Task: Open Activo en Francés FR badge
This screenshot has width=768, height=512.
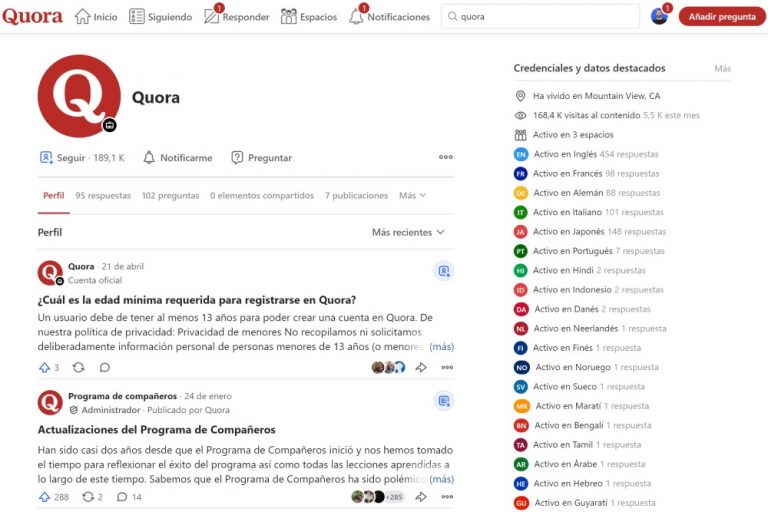Action: click(521, 173)
